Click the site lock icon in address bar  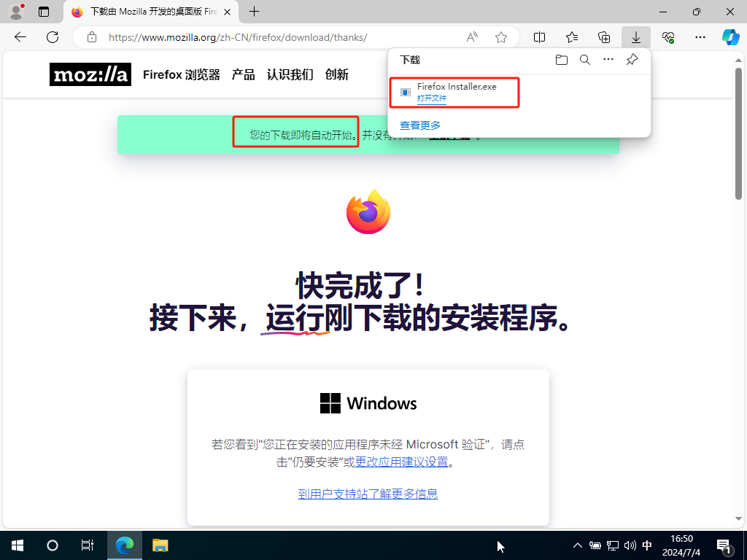[92, 37]
